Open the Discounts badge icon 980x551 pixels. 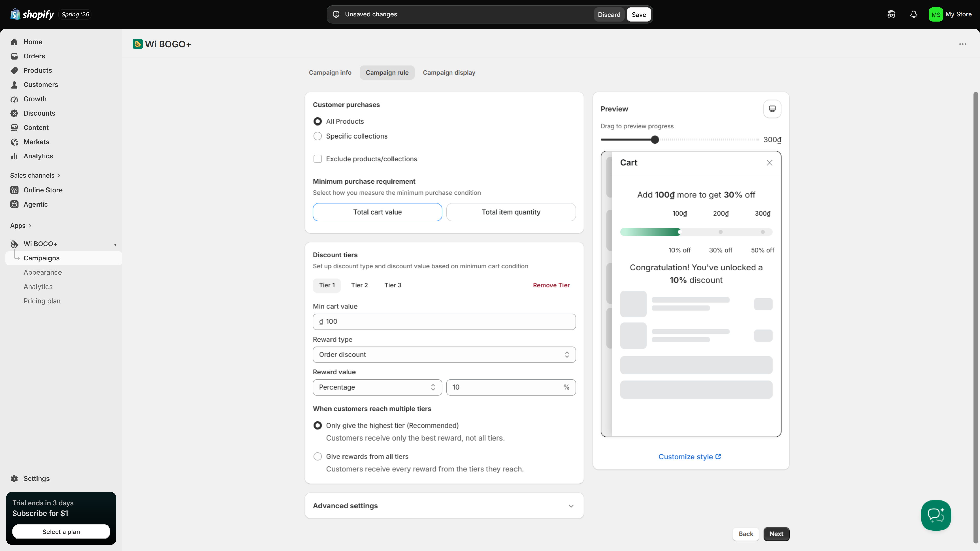(x=15, y=113)
